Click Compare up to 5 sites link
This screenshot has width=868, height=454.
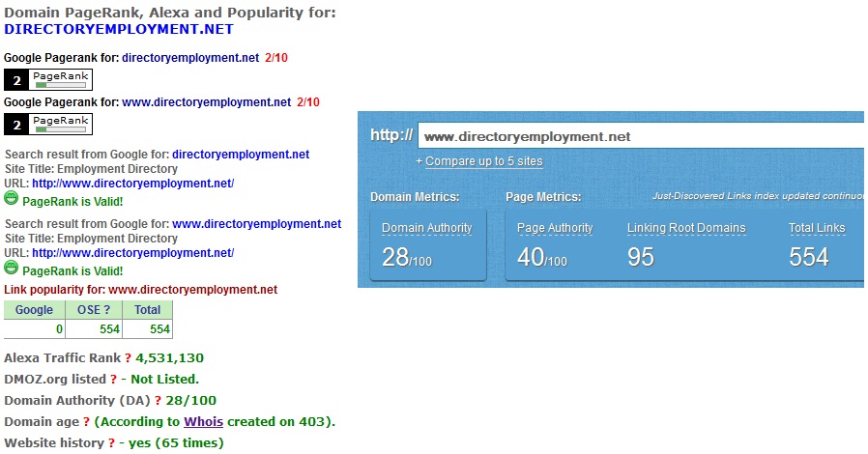coord(484,161)
